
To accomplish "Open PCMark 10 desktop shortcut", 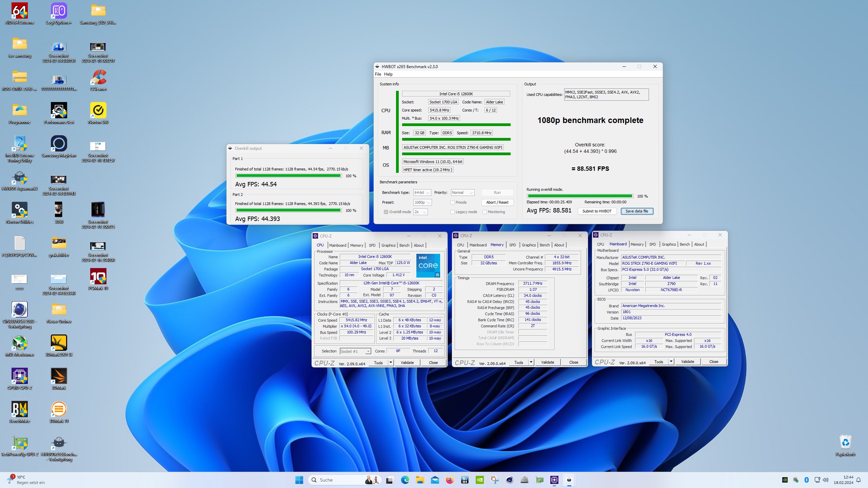I will point(98,280).
